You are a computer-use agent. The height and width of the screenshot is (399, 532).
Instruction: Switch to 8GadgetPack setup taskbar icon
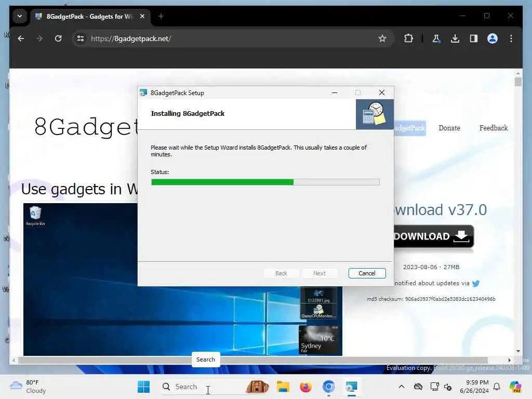(351, 387)
